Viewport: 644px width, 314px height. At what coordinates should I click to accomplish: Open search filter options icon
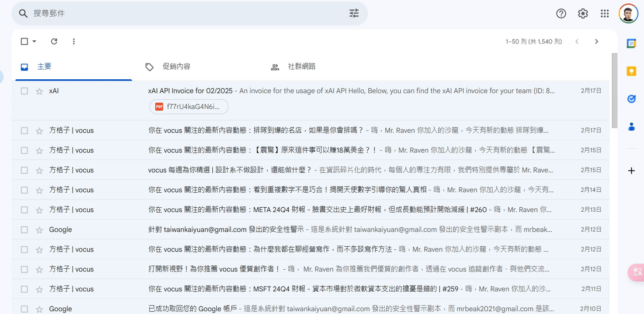(354, 13)
